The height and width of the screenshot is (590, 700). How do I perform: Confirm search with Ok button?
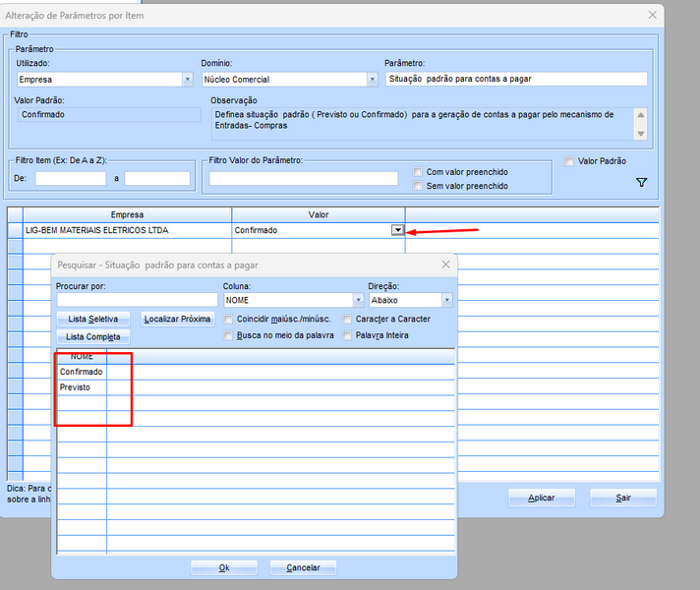(224, 567)
